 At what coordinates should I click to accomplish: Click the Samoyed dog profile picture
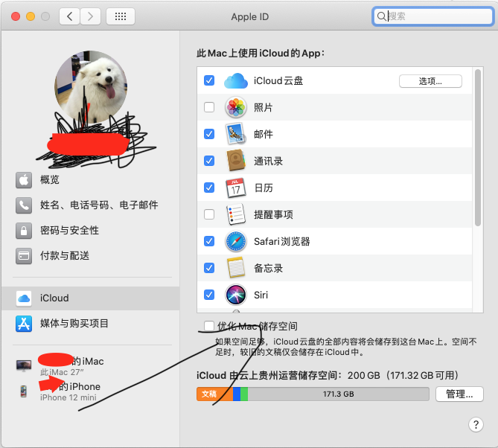91,86
